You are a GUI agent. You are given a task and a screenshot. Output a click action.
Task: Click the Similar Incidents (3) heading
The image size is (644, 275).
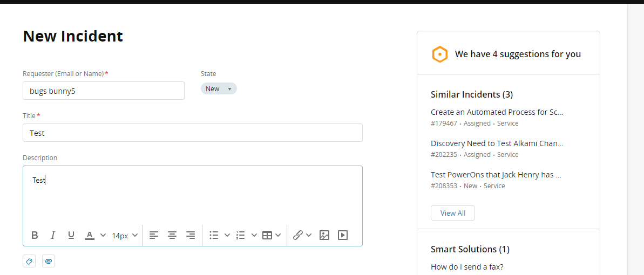point(472,94)
